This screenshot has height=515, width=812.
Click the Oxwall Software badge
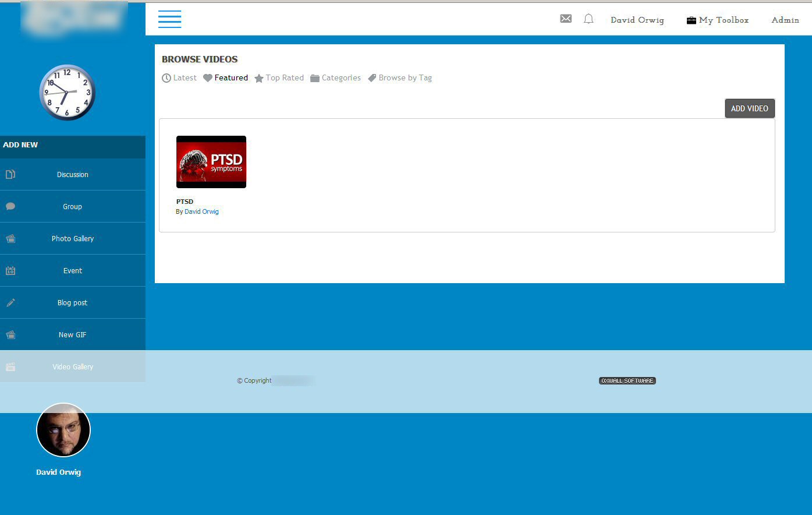(627, 380)
